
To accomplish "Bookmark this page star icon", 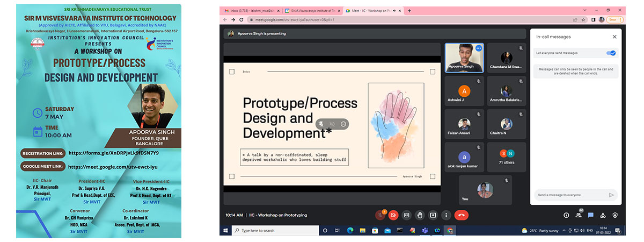I will coord(584,20).
